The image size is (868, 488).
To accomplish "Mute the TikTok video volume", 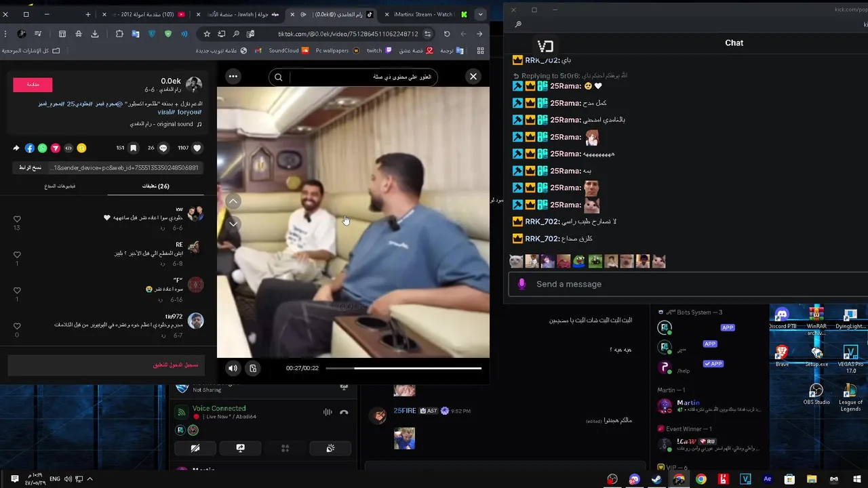I will pos(233,368).
